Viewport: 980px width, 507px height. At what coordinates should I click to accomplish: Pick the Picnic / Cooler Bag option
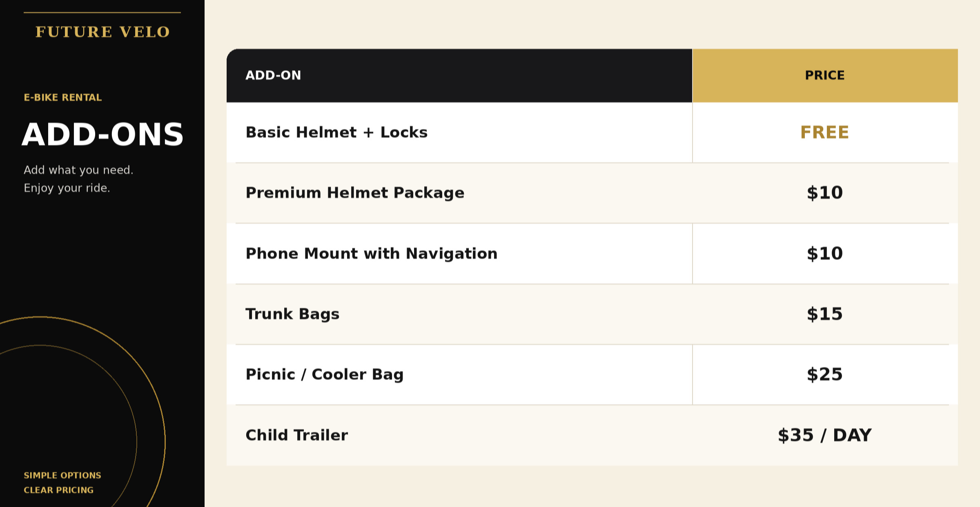pos(325,375)
